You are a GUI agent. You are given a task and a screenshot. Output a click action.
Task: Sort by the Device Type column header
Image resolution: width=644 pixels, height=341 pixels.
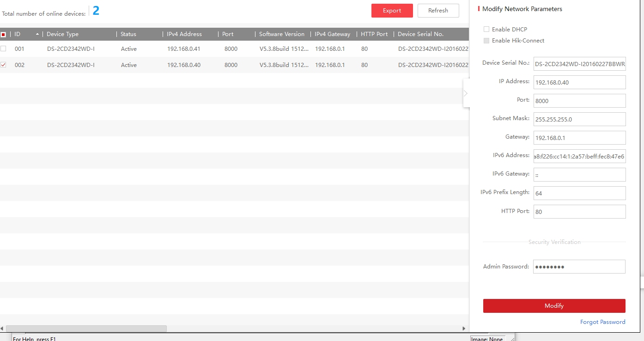click(x=63, y=34)
